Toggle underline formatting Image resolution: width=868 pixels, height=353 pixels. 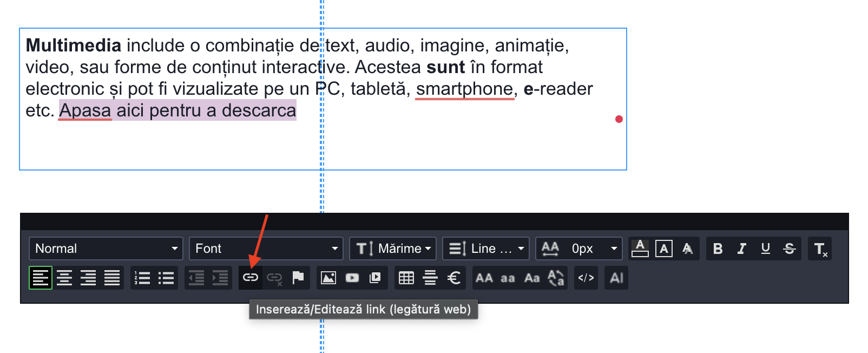click(765, 249)
